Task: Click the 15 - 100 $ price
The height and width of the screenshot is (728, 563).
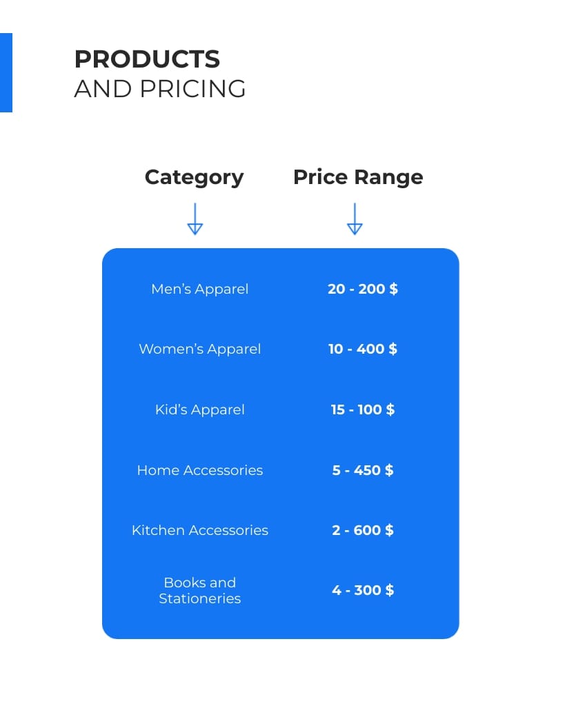Action: [363, 410]
